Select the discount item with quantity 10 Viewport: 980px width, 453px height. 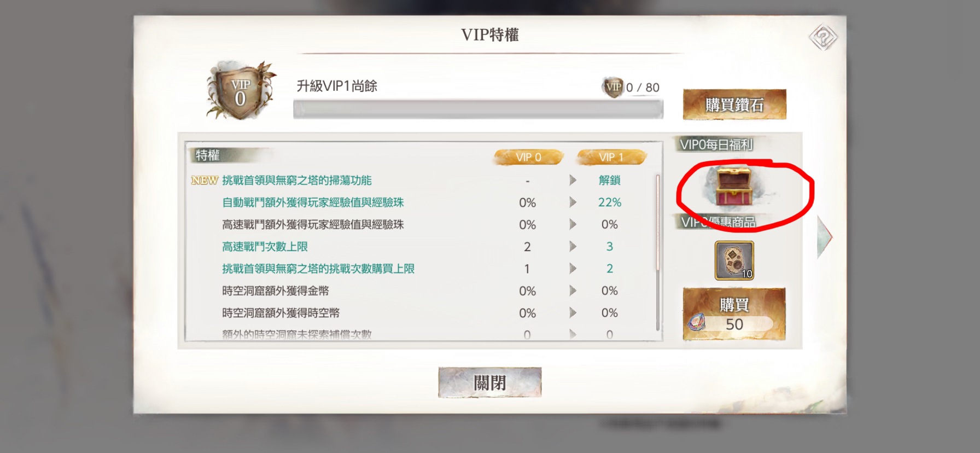coord(734,260)
